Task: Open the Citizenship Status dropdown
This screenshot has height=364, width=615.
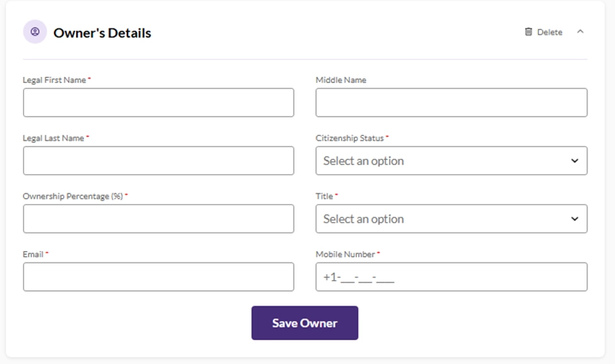Action: pos(451,161)
